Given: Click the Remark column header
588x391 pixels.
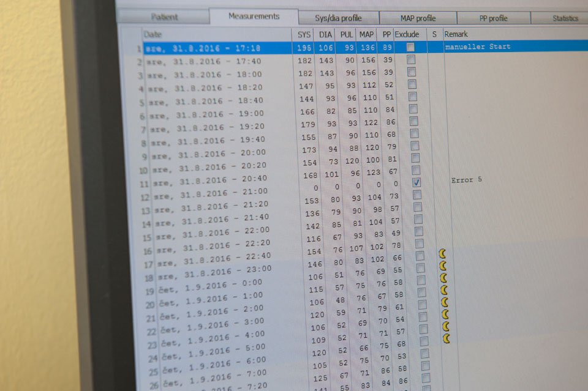Looking at the screenshot, I should click(456, 34).
